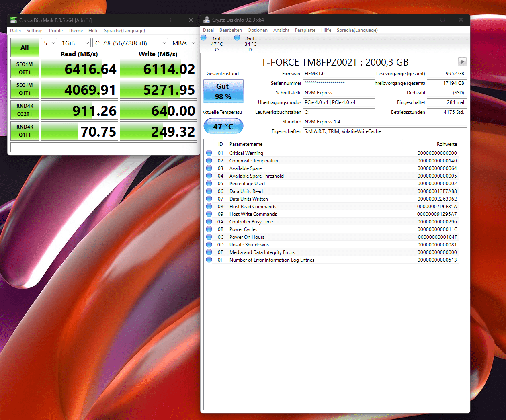506x420 pixels.
Task: Click the Gut 98 % health status button
Action: [x=223, y=91]
